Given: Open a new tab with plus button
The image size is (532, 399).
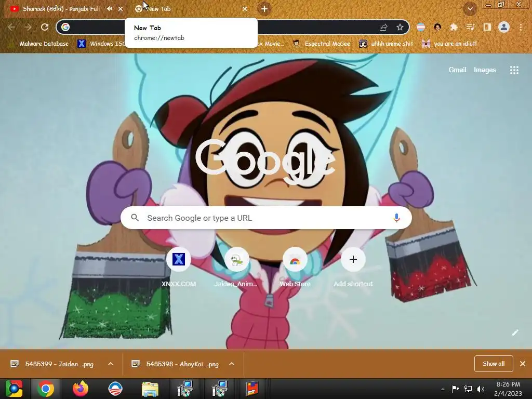Looking at the screenshot, I should point(264,9).
